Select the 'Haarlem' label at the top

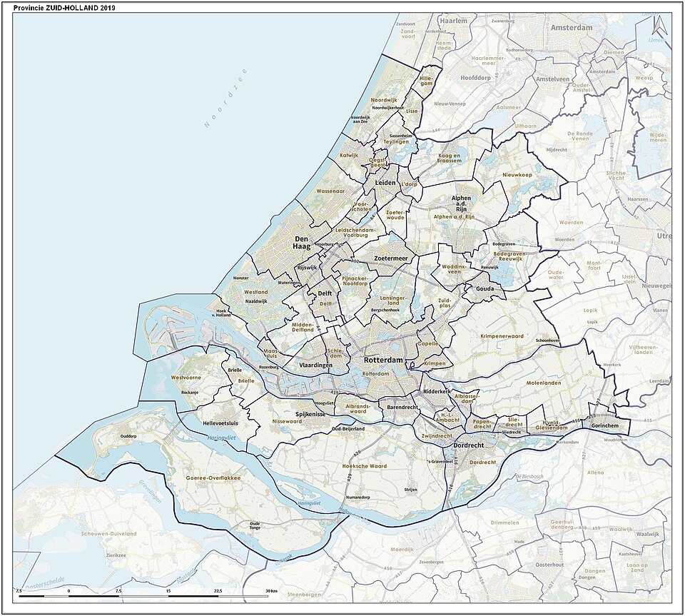[454, 21]
